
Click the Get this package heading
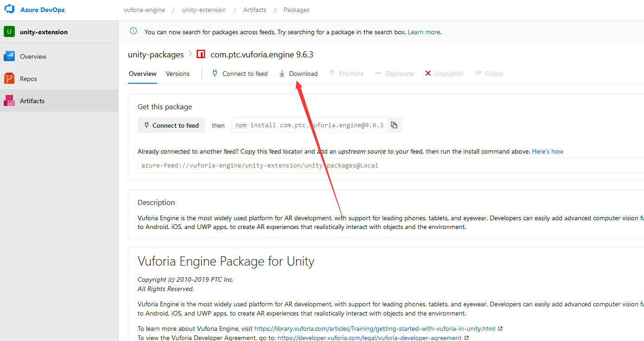coord(164,107)
